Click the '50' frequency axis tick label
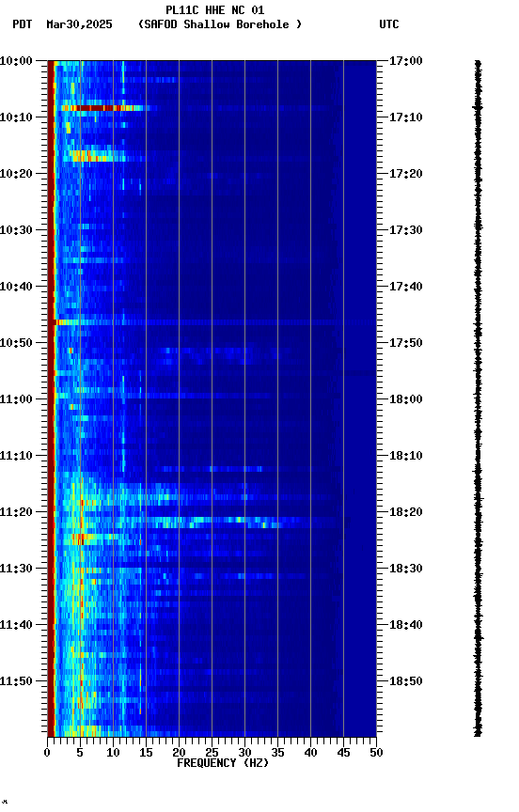Screen dimensions: 519x812 377,753
